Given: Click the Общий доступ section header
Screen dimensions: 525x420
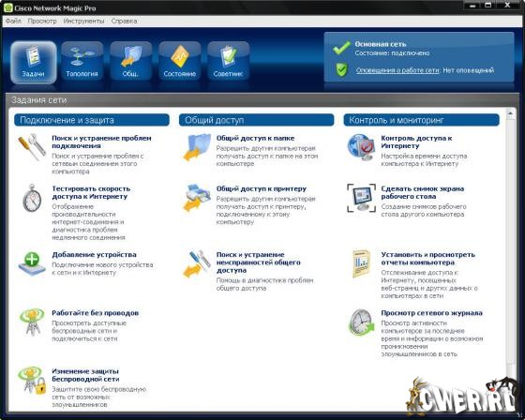Looking at the screenshot, I should (x=257, y=120).
